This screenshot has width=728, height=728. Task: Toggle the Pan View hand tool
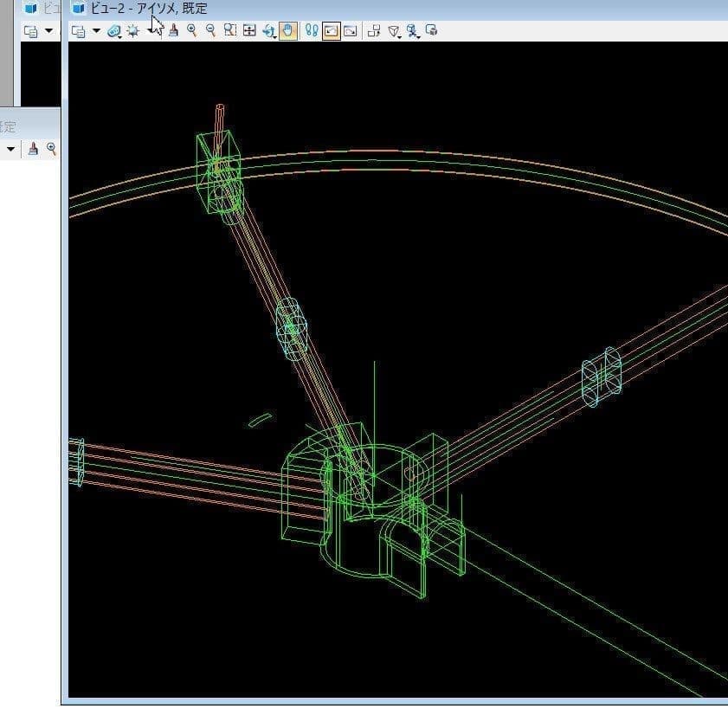click(x=287, y=30)
